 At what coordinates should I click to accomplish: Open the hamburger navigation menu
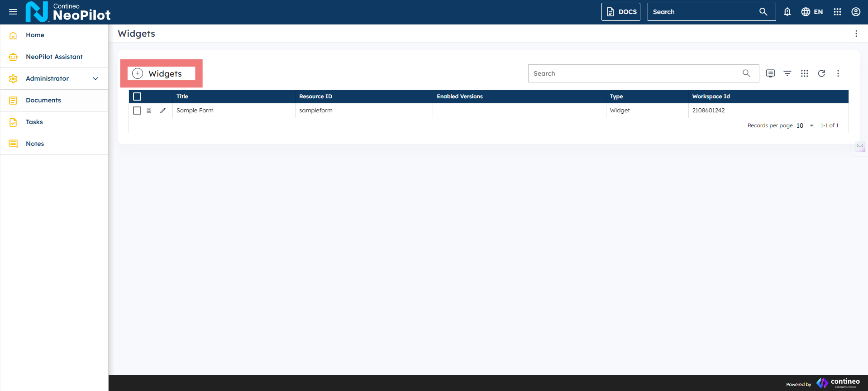click(13, 12)
